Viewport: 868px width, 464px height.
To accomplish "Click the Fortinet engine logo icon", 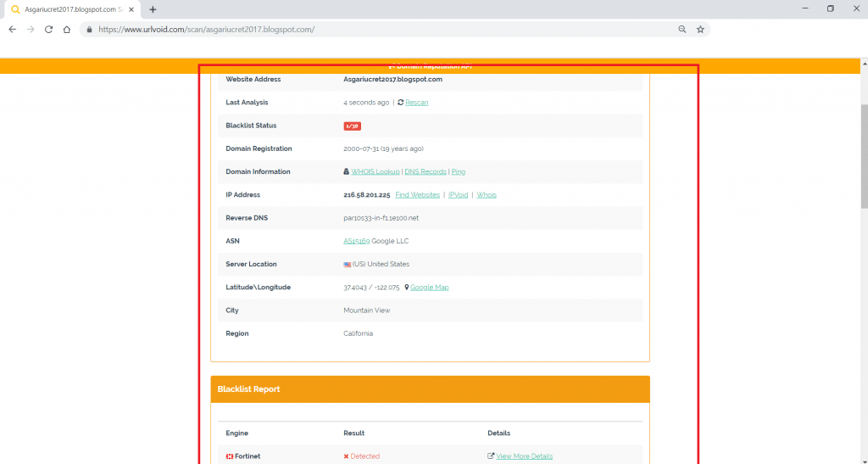I will pos(230,456).
